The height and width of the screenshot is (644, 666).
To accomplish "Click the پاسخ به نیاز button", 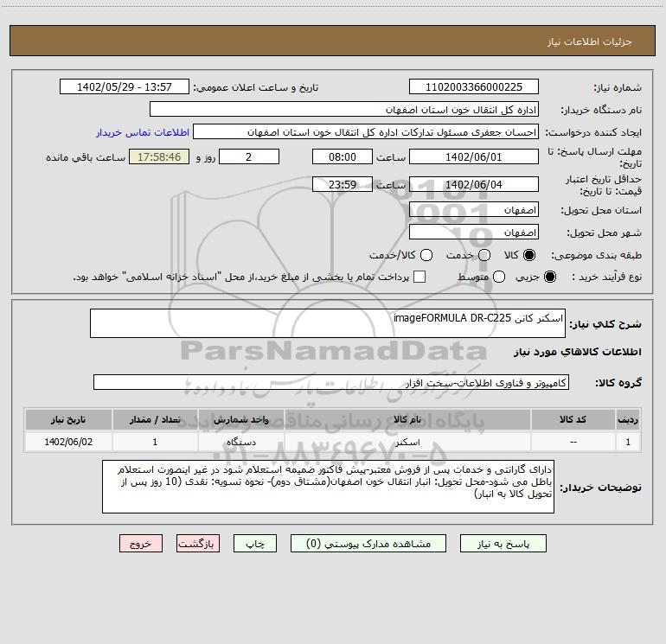I will (x=503, y=544).
